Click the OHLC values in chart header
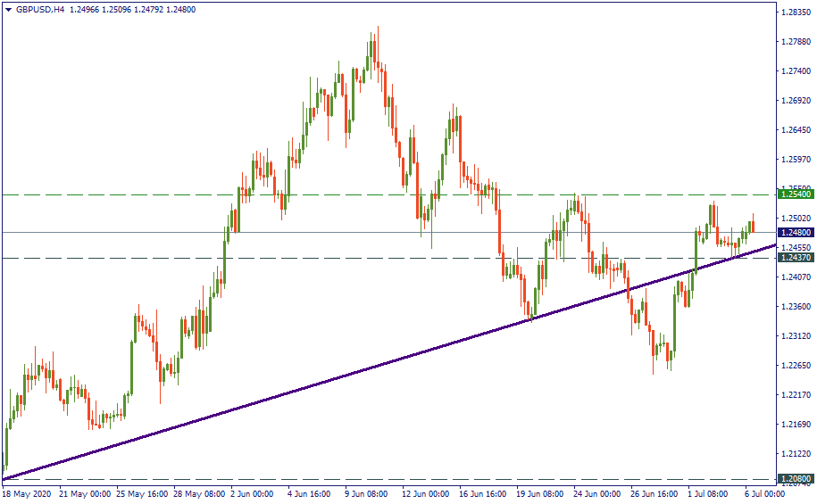 pyautogui.click(x=132, y=9)
